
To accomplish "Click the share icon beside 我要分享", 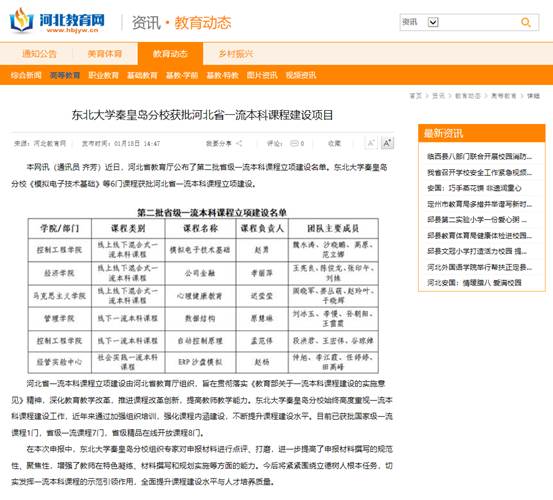I will coord(239,143).
